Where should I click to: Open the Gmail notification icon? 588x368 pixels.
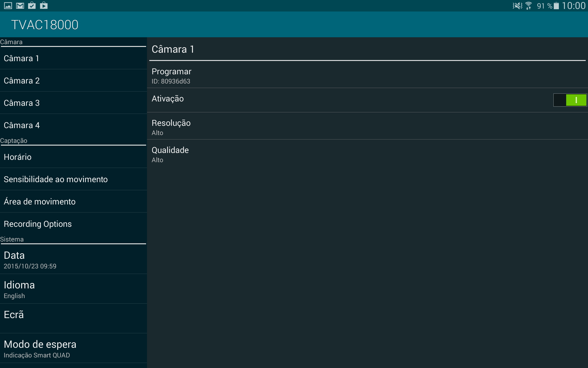pos(20,6)
